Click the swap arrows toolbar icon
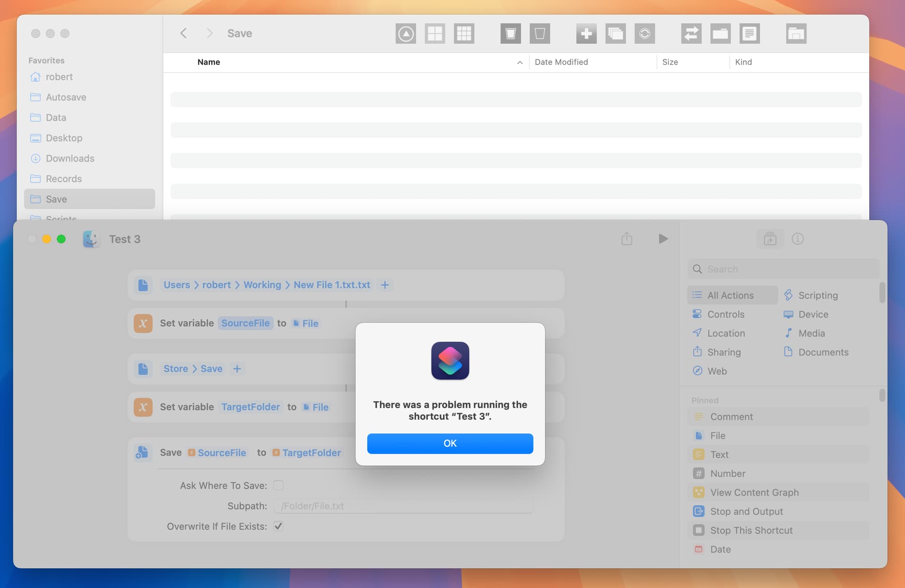This screenshot has width=905, height=588. coord(691,33)
